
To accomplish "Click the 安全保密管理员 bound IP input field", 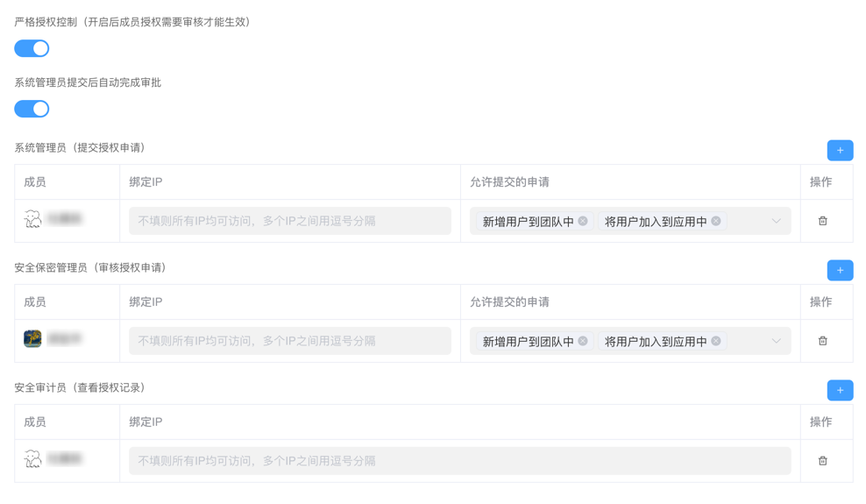I will click(x=289, y=341).
